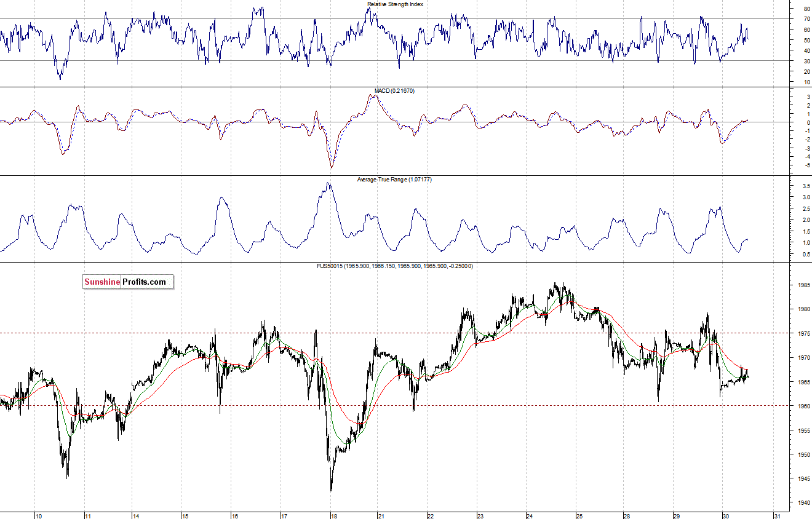
Task: Click the Average True Range (1.07177) title
Action: pyautogui.click(x=395, y=180)
